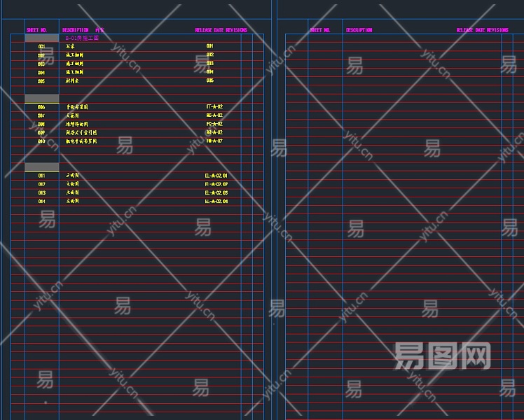Click the description text in row 014

72,201
